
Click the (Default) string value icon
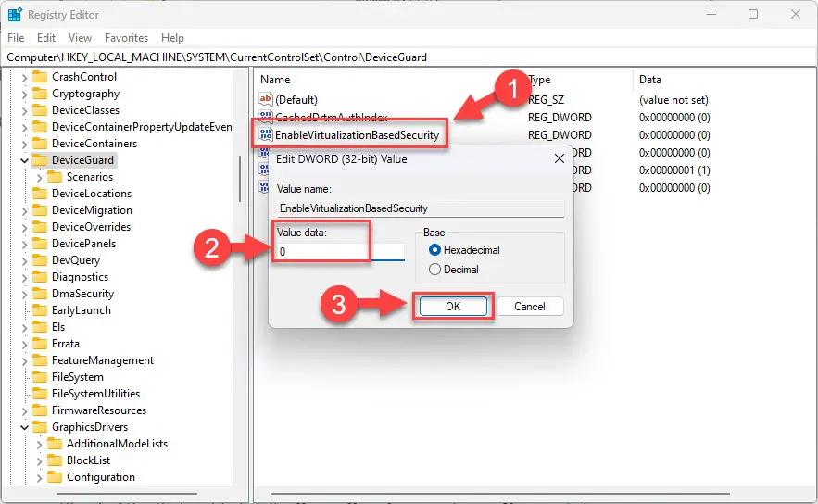pos(266,99)
